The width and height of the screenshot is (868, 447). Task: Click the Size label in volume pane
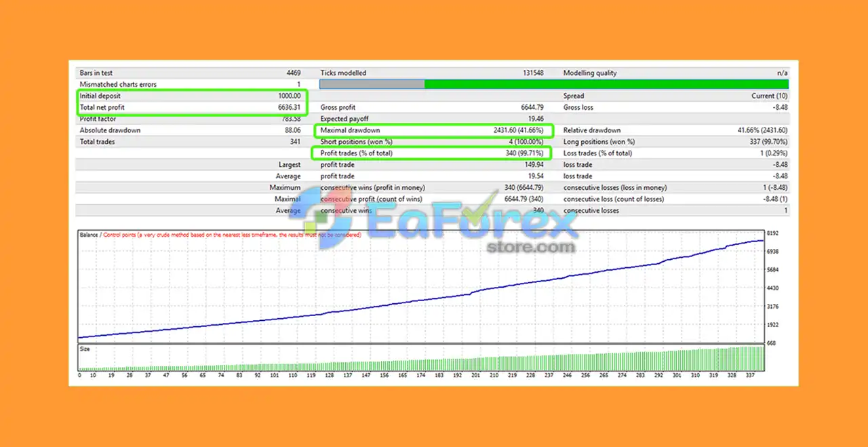[x=85, y=349]
